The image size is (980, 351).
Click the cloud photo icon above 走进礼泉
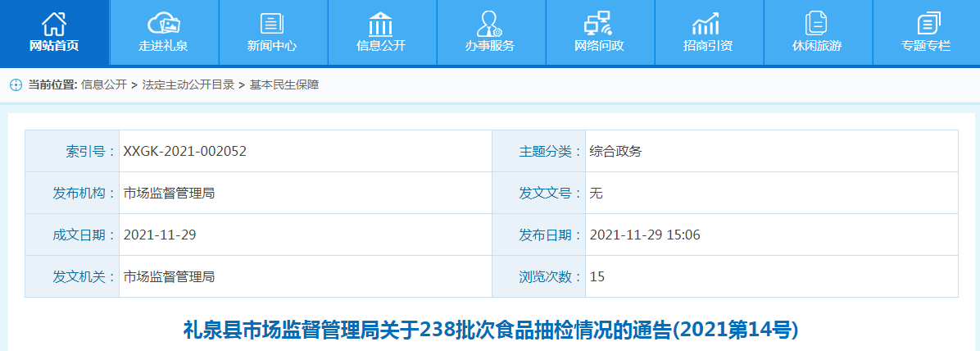coord(163,24)
